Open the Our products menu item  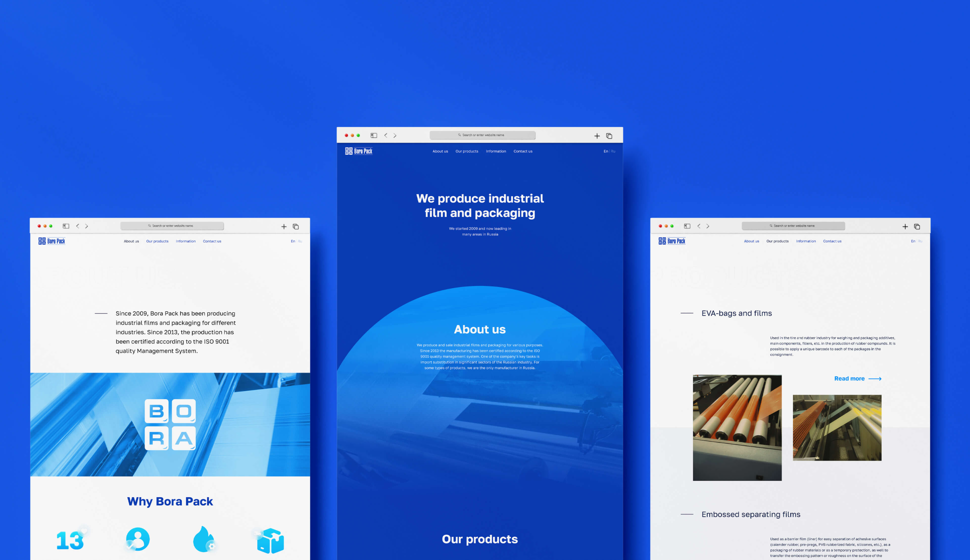pos(467,151)
